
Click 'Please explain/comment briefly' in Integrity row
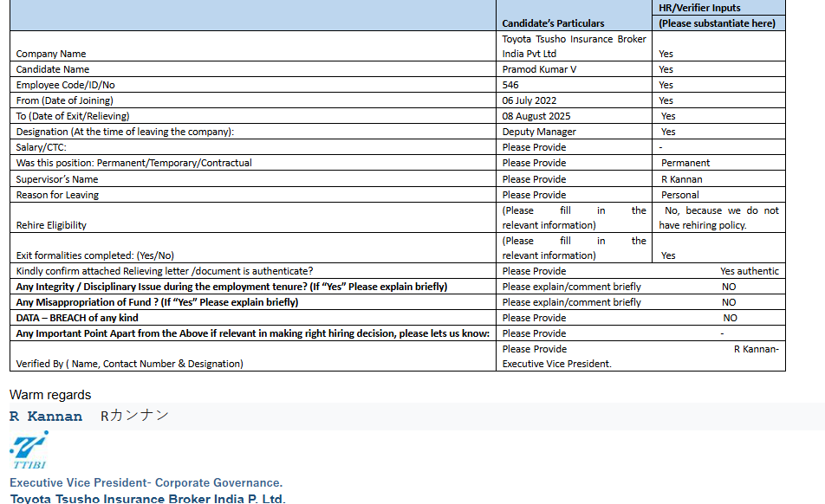[571, 287]
